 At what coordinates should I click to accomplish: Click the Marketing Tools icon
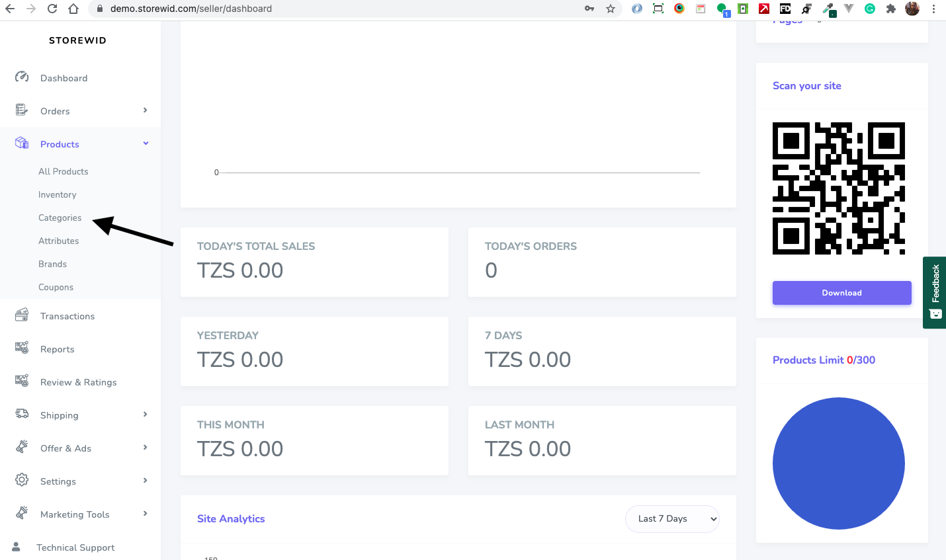click(x=22, y=513)
